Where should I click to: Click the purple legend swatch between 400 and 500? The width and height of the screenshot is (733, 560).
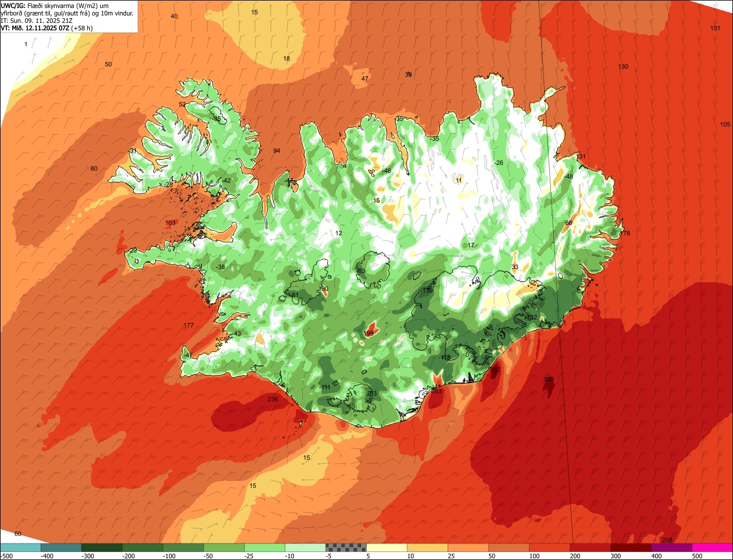point(671,547)
